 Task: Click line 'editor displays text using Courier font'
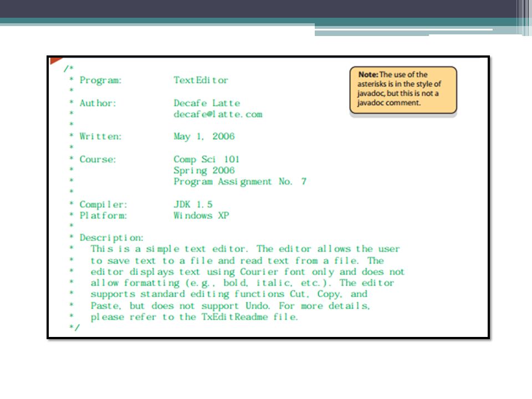(x=248, y=272)
